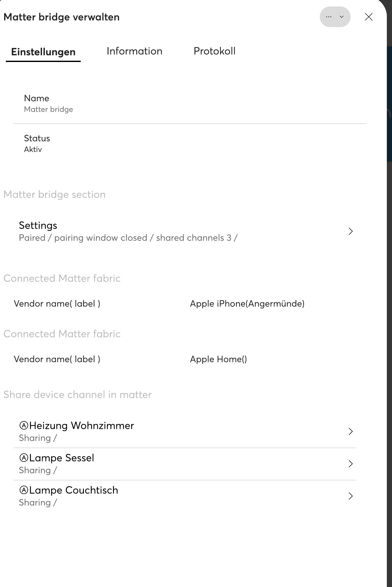Switch to the Protokoll tab
This screenshot has width=392, height=587.
(x=214, y=51)
